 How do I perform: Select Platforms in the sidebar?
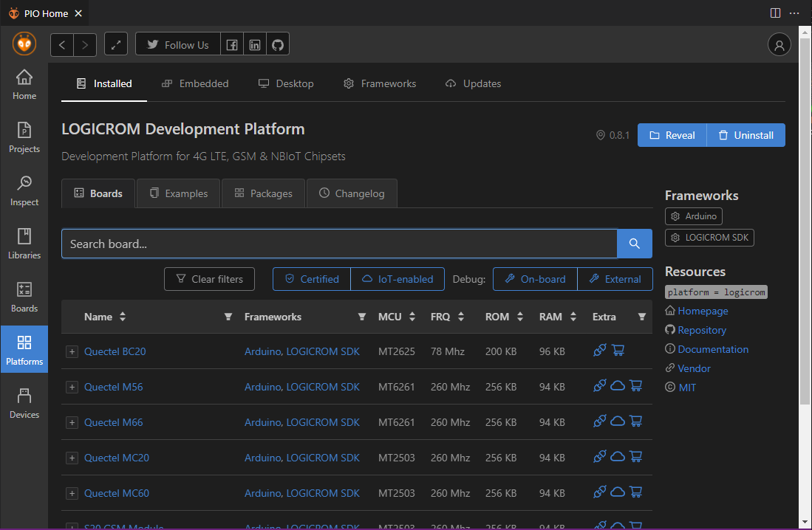tap(24, 349)
